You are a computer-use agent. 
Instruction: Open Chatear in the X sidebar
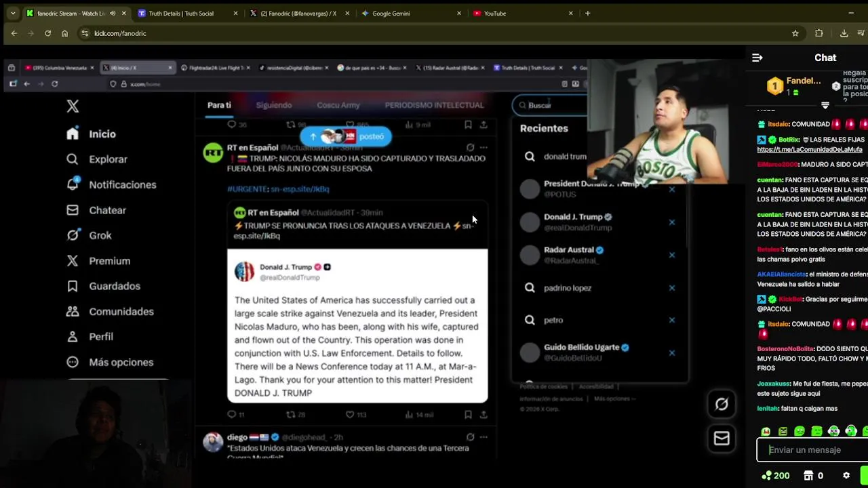pos(96,210)
